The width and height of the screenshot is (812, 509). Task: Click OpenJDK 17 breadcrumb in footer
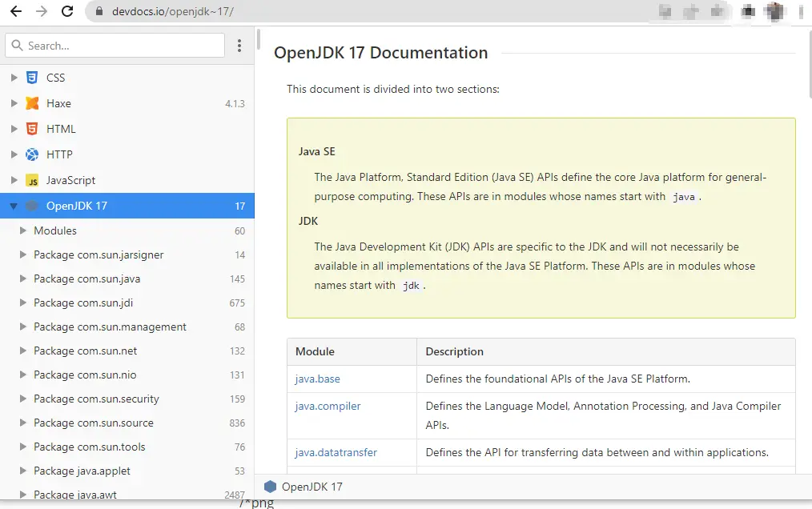[312, 487]
